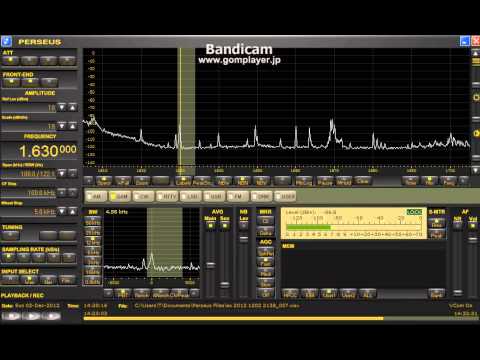This screenshot has width=480, height=360.
Task: Select the 25 kHz bandwidth button
Action: [92, 232]
